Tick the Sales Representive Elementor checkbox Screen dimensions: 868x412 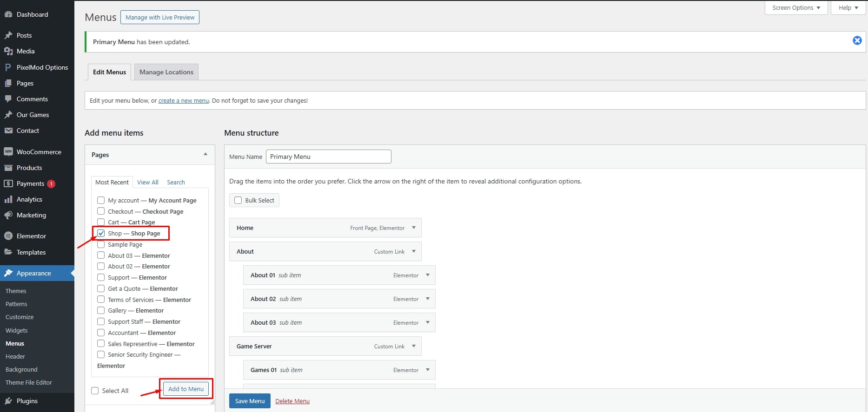(101, 343)
